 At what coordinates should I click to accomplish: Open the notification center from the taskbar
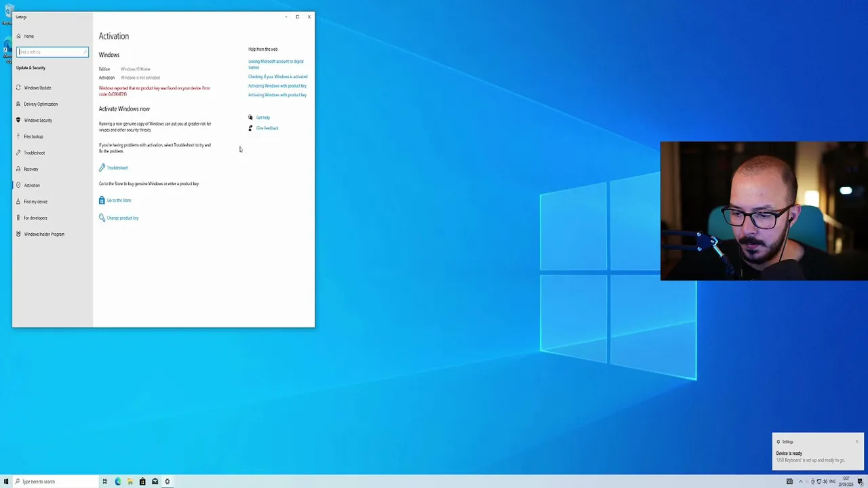tap(860, 482)
